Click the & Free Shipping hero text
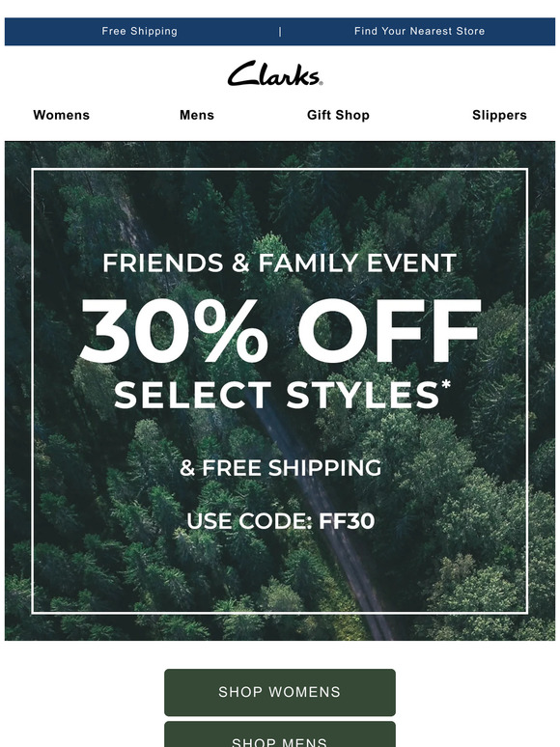The image size is (560, 747). click(281, 468)
